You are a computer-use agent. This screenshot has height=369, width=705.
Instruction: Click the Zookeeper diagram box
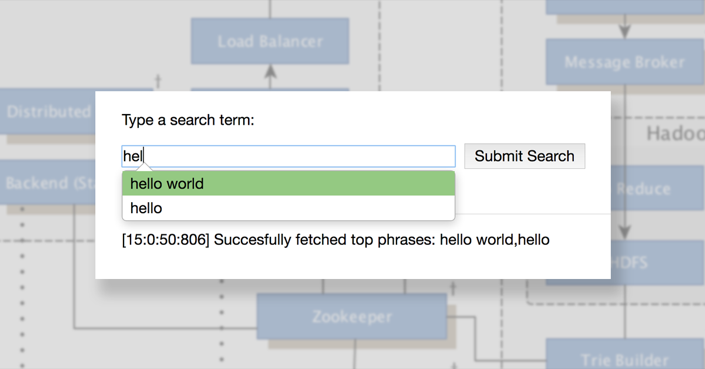pyautogui.click(x=352, y=316)
